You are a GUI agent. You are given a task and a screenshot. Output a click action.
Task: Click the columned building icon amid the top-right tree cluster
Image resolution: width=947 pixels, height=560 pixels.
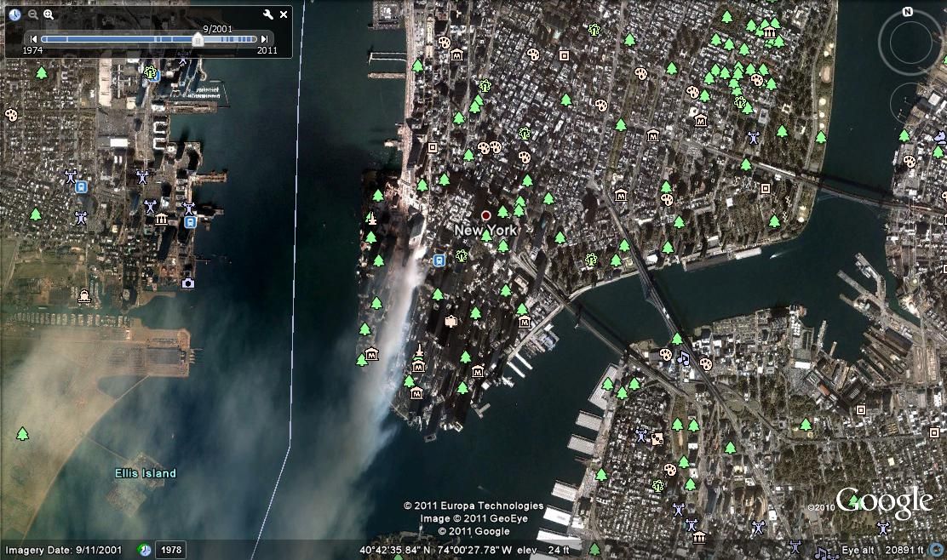tap(770, 32)
